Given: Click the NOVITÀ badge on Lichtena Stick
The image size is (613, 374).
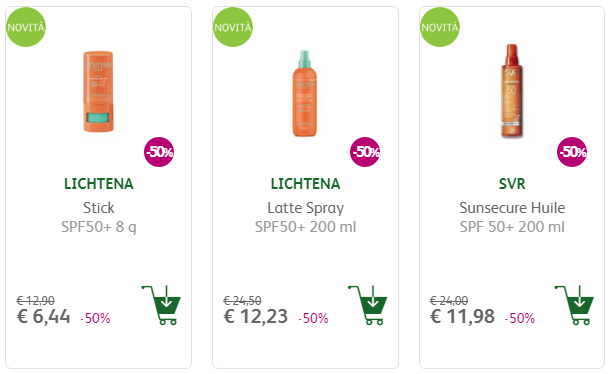Looking at the screenshot, I should pyautogui.click(x=26, y=27).
